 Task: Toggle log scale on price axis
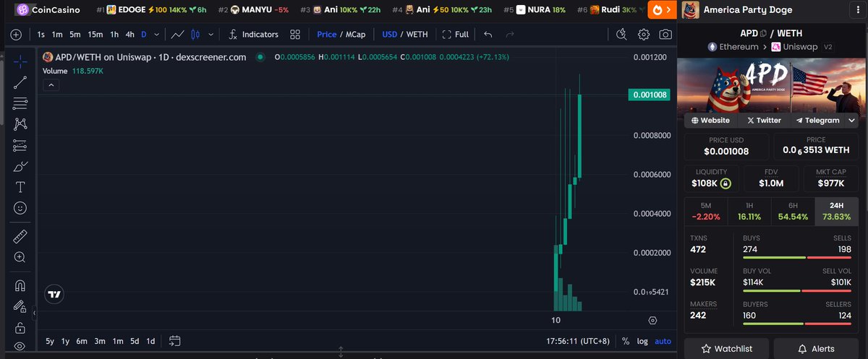[x=642, y=341]
